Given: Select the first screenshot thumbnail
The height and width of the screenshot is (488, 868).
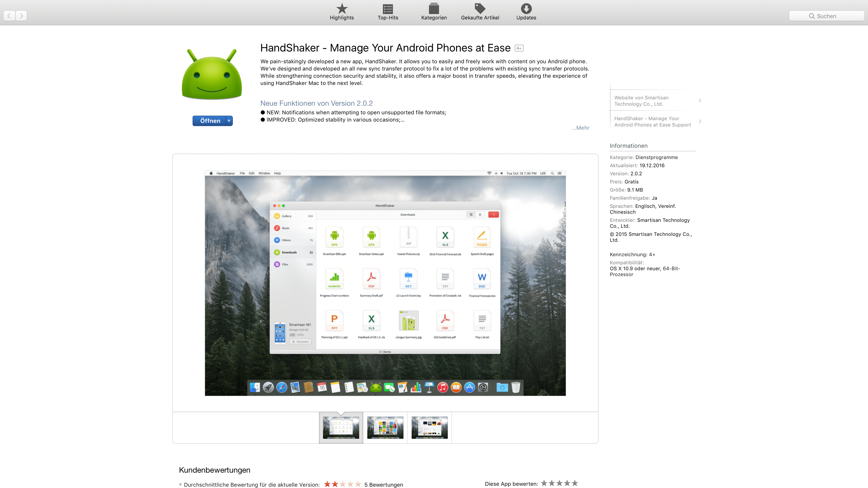Looking at the screenshot, I should coord(341,427).
